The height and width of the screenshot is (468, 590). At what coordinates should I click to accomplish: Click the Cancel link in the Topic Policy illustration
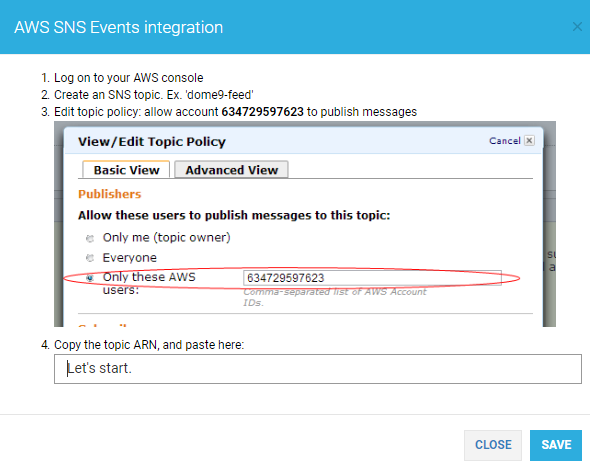pos(505,141)
